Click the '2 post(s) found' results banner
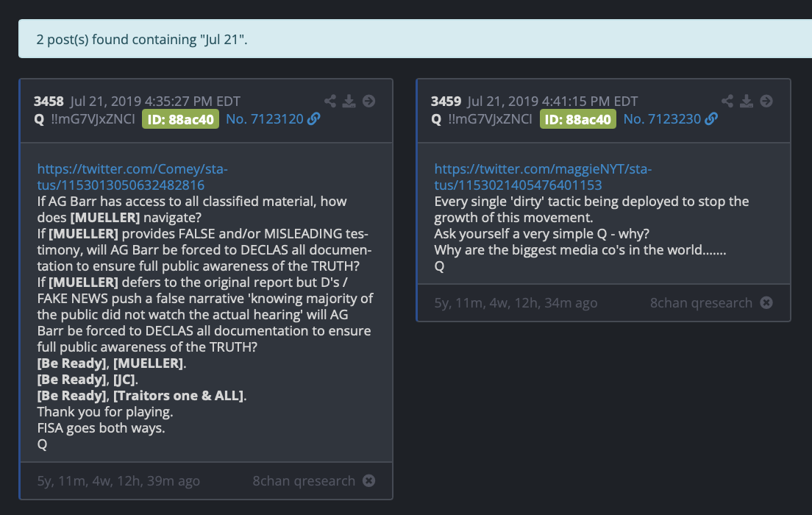 pos(415,39)
